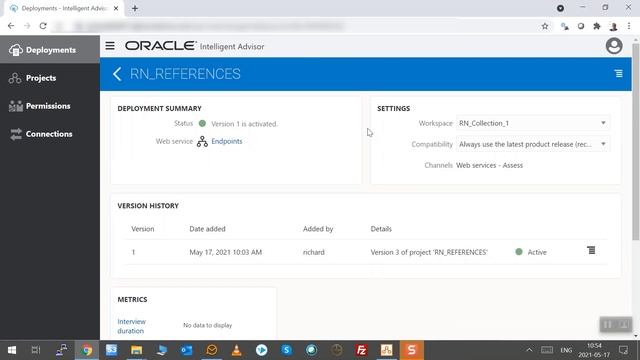Open the notification center icon

coord(623,350)
